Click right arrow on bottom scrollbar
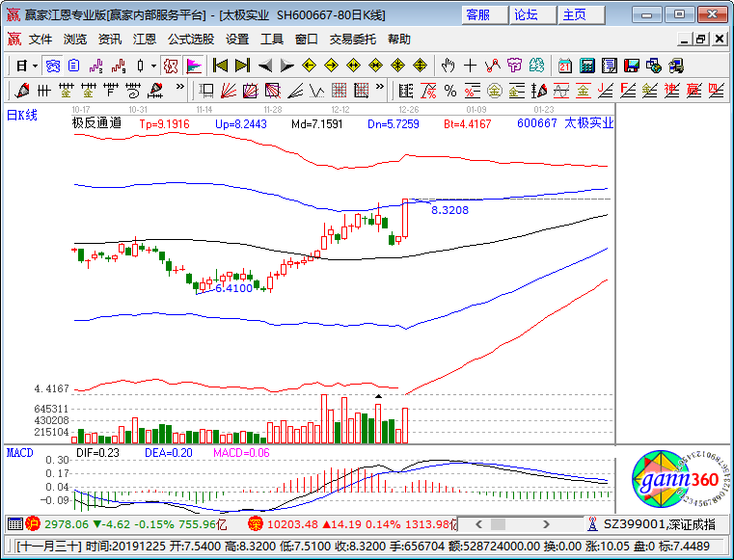This screenshot has height=560, width=734. [546, 524]
